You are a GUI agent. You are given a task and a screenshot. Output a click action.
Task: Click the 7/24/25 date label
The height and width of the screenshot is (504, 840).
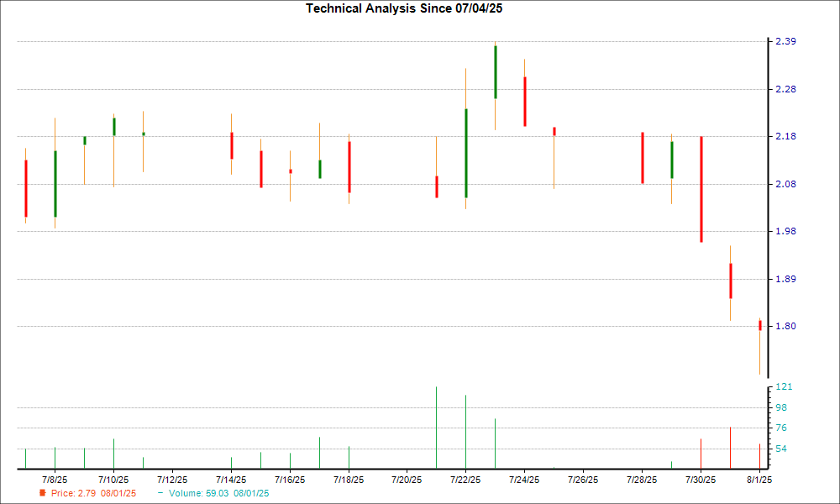point(524,480)
